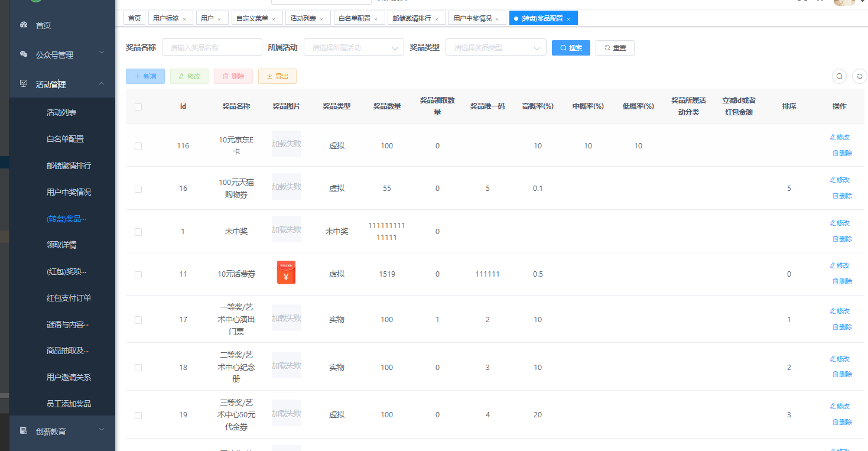868x451 pixels.
Task: Click the blue 搜索 button
Action: [x=571, y=48]
